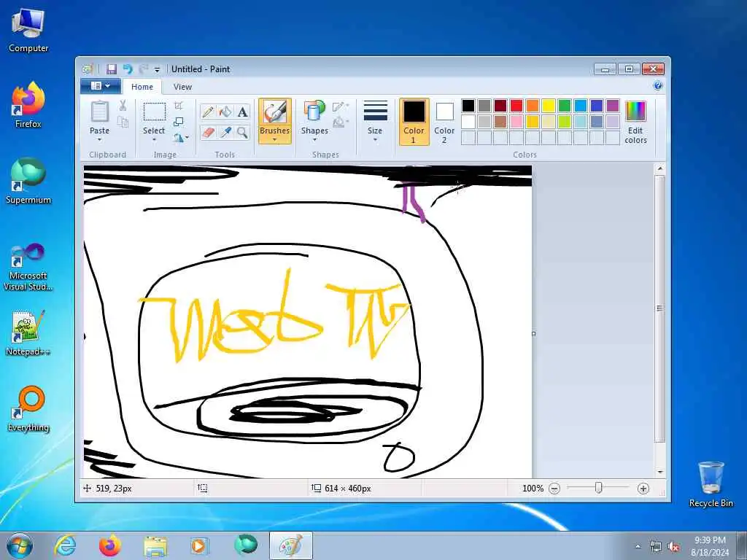Open the Rotate or flip dropdown
Screen dimensions: 747x560
(x=181, y=138)
